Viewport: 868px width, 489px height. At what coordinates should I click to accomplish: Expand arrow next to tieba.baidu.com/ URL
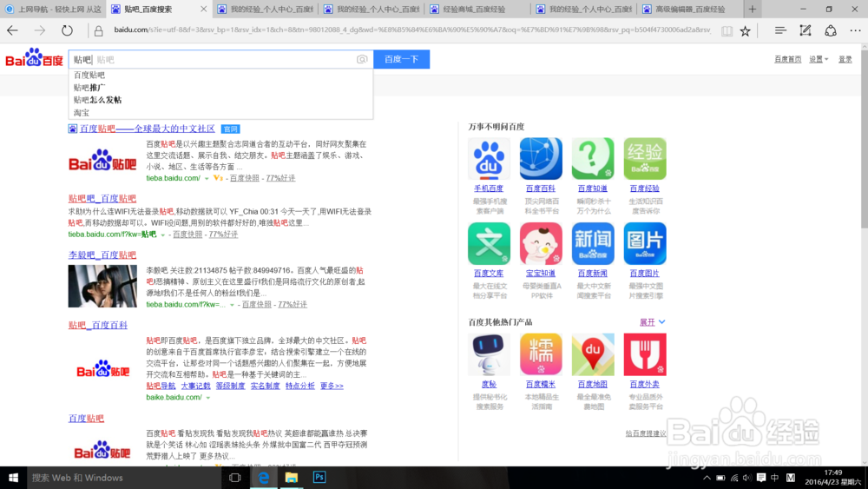click(207, 178)
